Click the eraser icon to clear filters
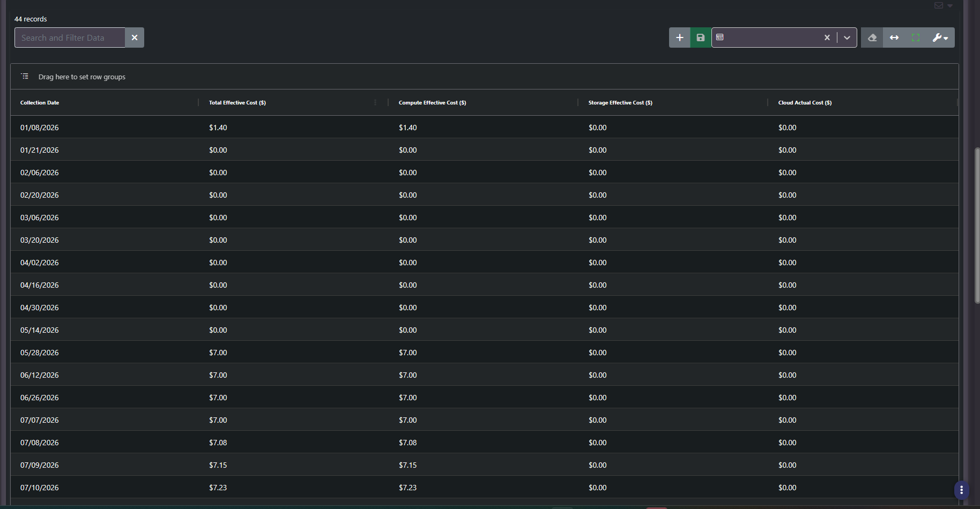980x509 pixels. click(x=872, y=38)
